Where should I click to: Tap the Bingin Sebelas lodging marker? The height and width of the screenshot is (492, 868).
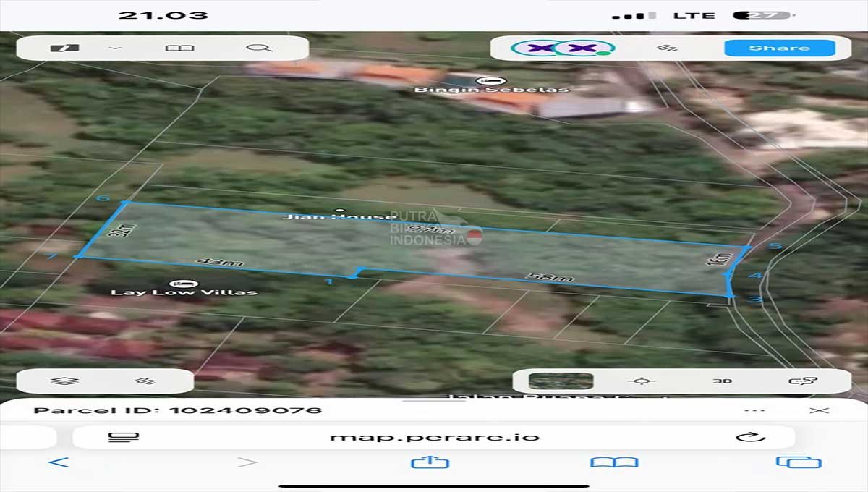483,80
